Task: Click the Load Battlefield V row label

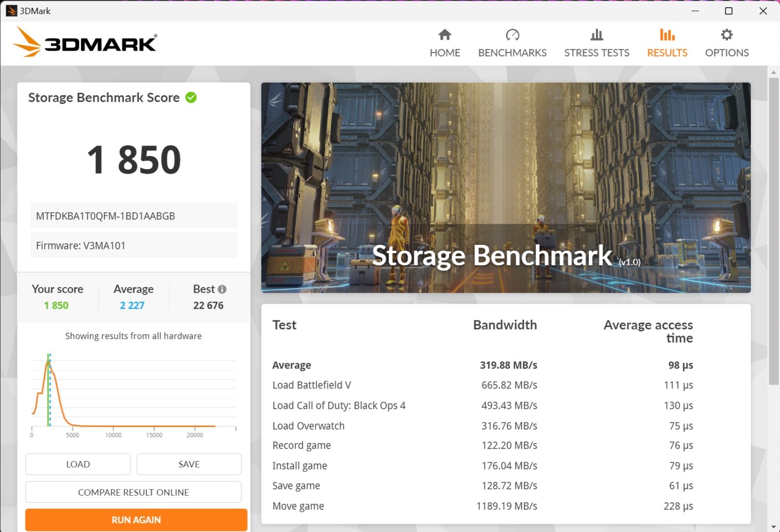Action: point(311,385)
